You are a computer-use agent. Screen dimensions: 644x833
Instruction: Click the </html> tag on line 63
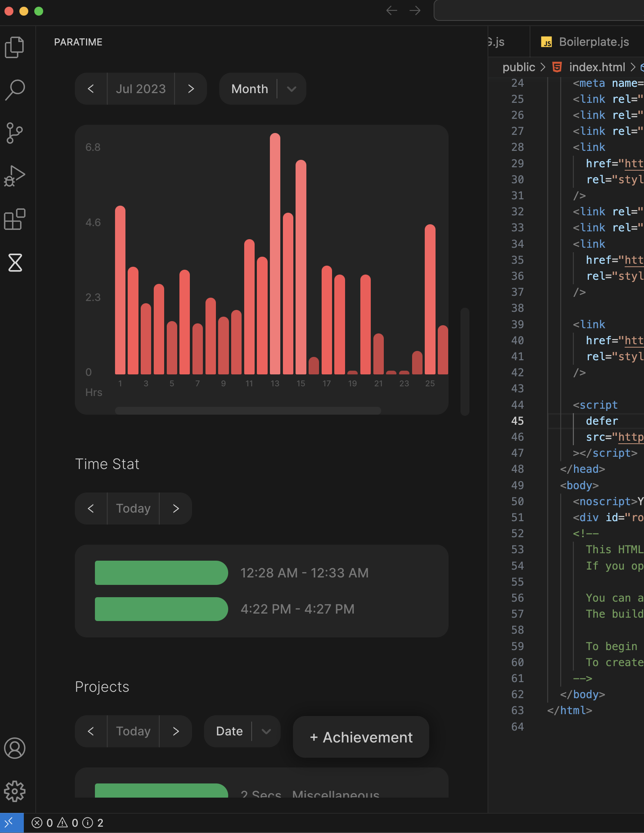[x=570, y=710]
